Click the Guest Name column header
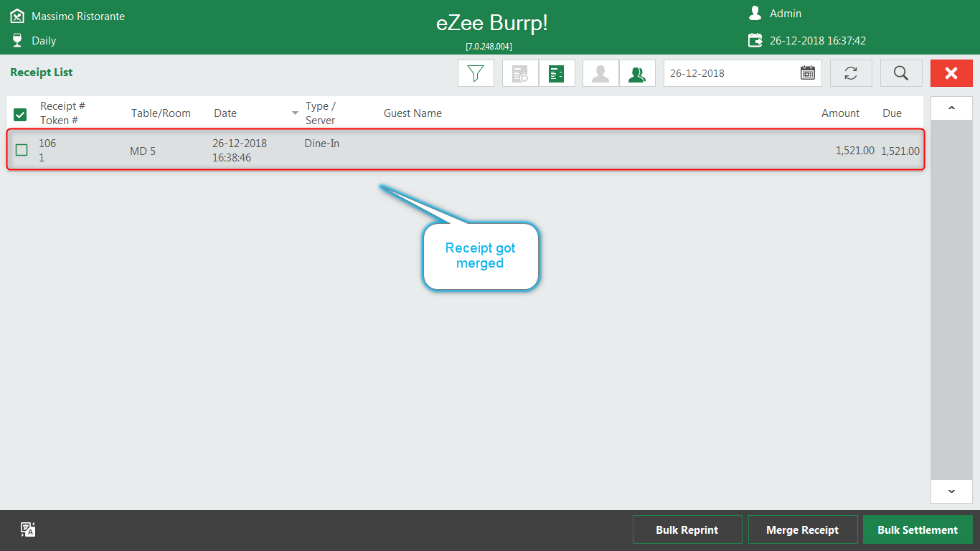This screenshot has height=551, width=980. click(x=413, y=113)
